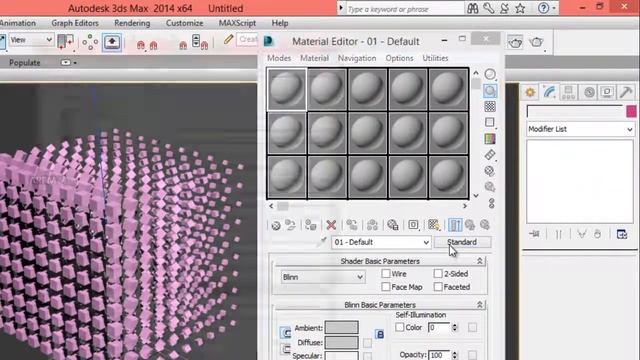This screenshot has height=360, width=640.
Task: Toggle Pin Stack icon under modifier list
Action: (x=534, y=234)
